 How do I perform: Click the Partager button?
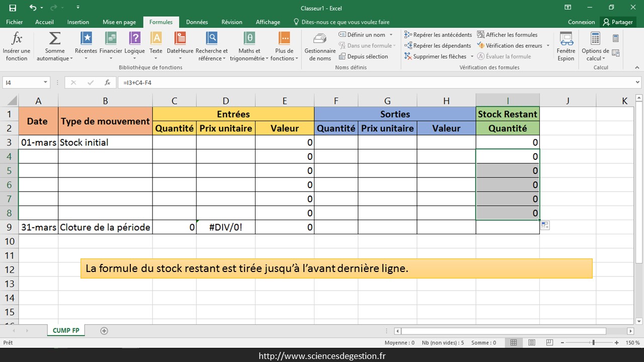pyautogui.click(x=618, y=22)
